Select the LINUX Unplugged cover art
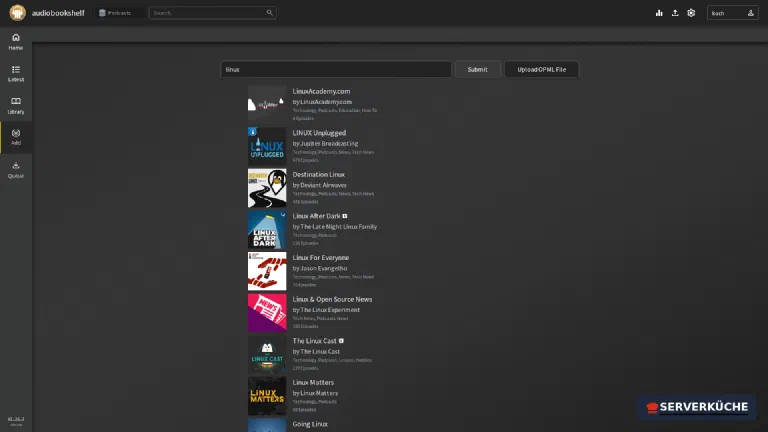768x432 pixels. 267,146
